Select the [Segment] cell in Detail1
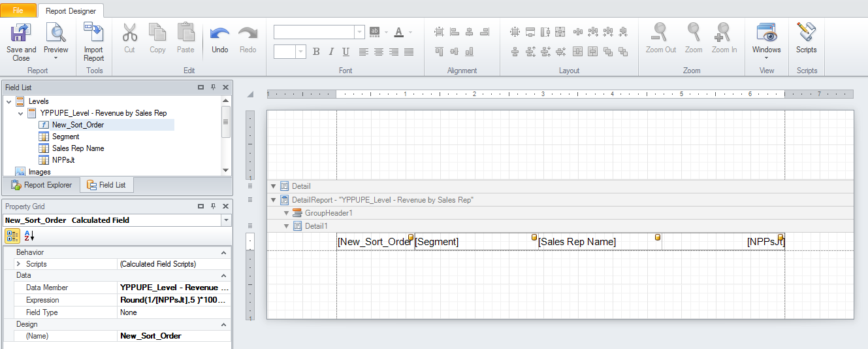The width and height of the screenshot is (868, 349). (x=475, y=242)
